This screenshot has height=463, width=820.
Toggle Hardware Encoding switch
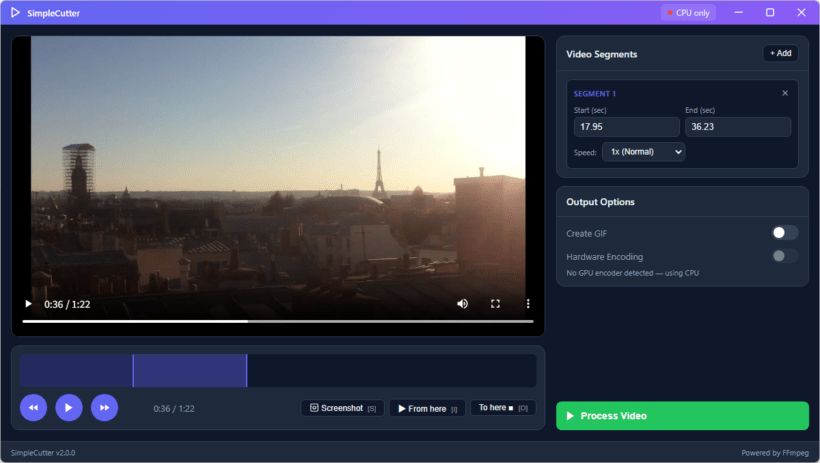pos(784,256)
